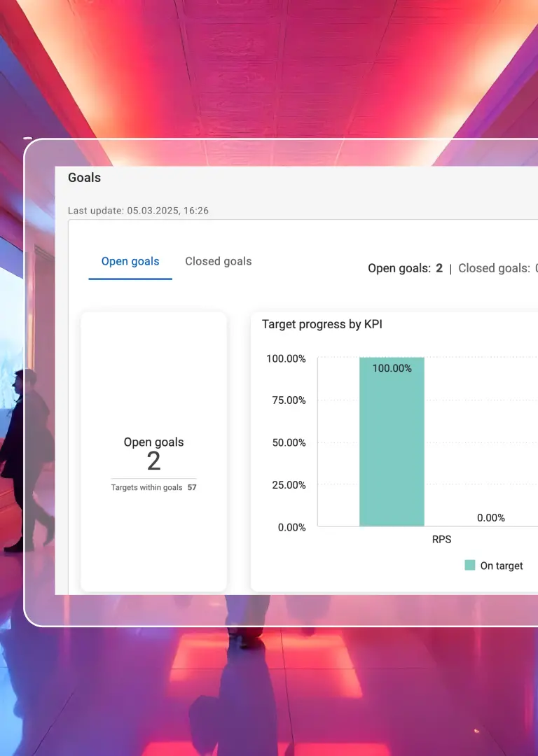Click the Targets within goals 57 text
The width and height of the screenshot is (538, 756).
[153, 487]
